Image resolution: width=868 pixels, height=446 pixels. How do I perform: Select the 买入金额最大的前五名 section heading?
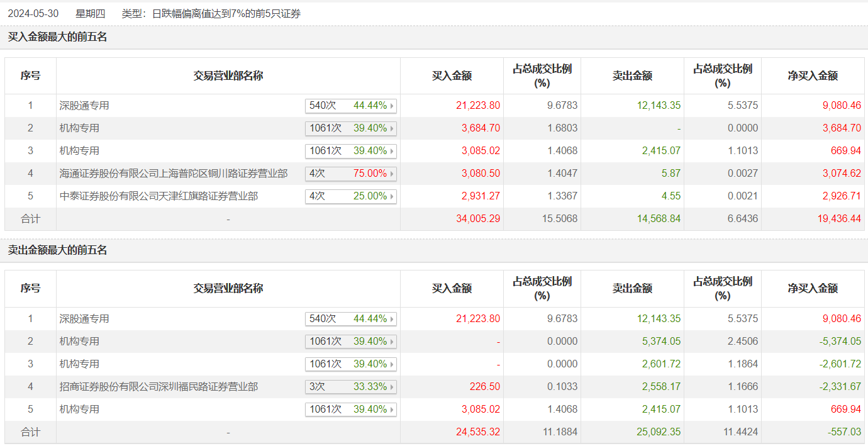(57, 37)
